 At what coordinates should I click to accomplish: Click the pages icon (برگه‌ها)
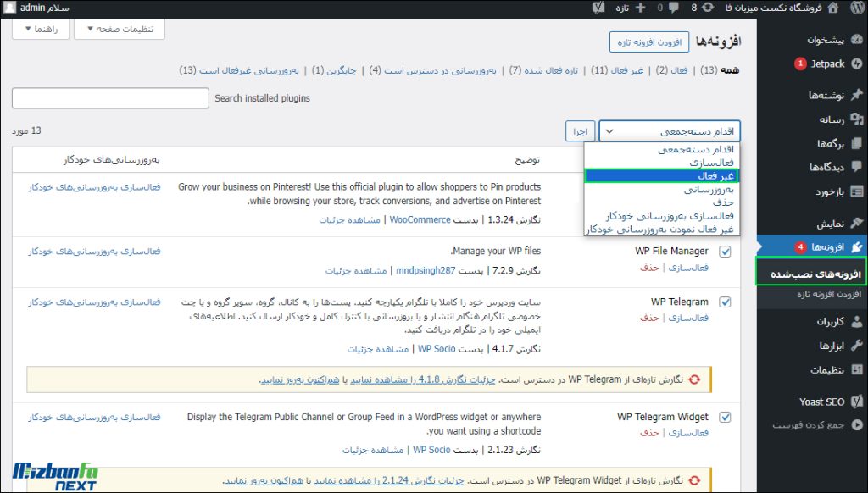point(856,143)
